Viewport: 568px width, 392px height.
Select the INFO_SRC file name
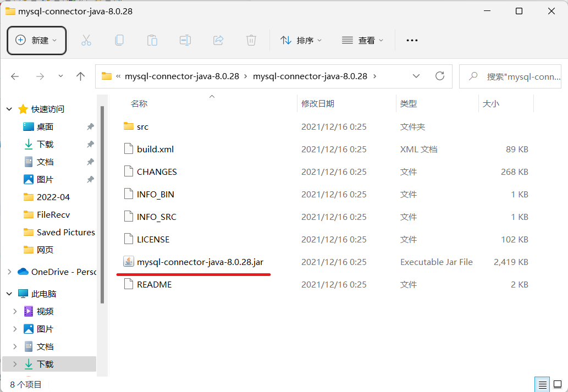(157, 217)
